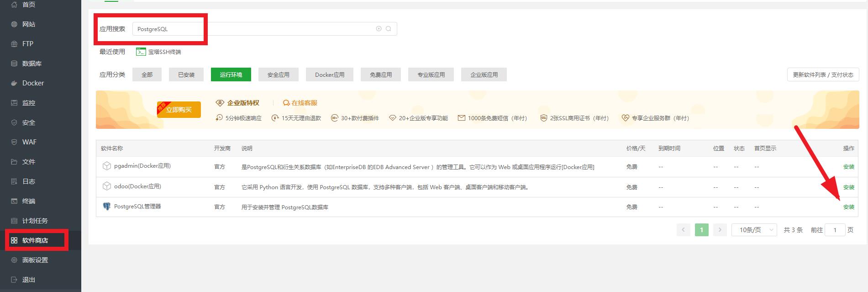Click the Docker whale icon

[14, 83]
